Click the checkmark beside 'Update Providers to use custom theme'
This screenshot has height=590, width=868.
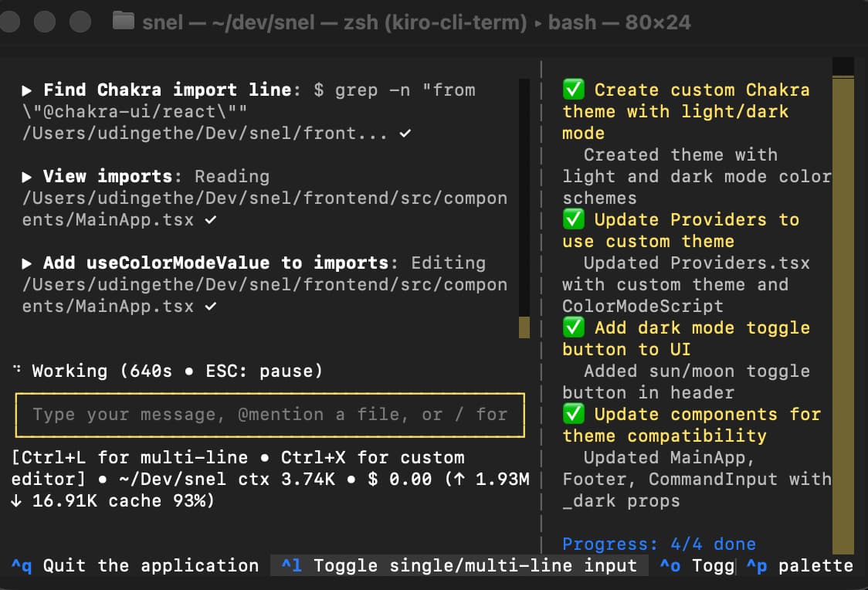[x=575, y=219]
